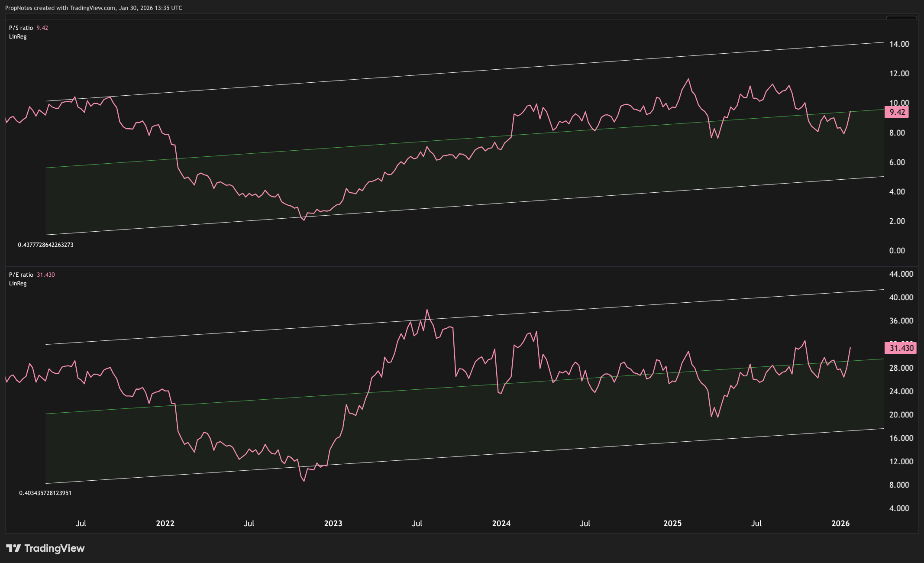Click the Jul label between 2022 and 2023

[x=249, y=524]
